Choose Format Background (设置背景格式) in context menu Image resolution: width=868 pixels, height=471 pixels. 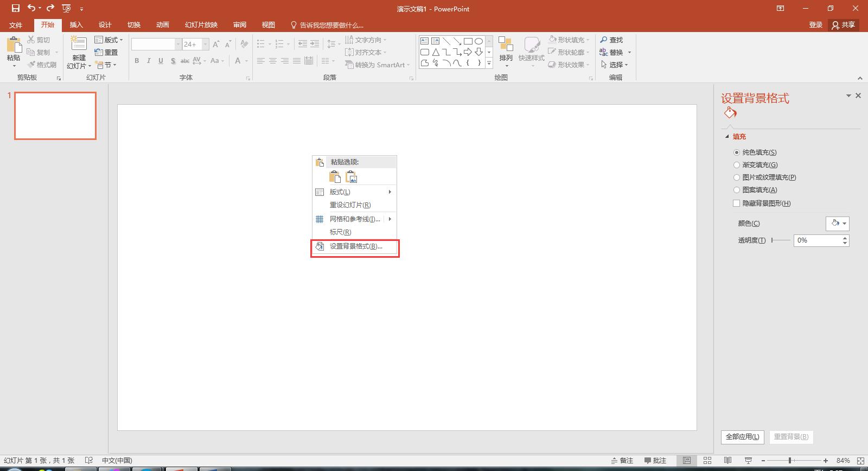coord(355,246)
